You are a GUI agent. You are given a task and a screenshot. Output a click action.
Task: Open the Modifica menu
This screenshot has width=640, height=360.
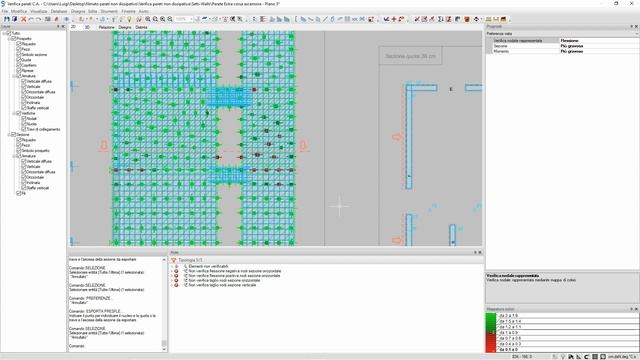coord(18,11)
